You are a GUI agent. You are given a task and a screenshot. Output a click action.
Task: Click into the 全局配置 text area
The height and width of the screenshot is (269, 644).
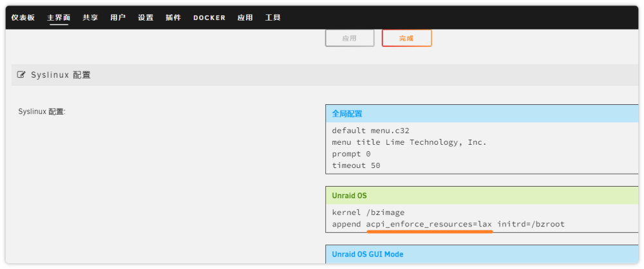[482, 148]
